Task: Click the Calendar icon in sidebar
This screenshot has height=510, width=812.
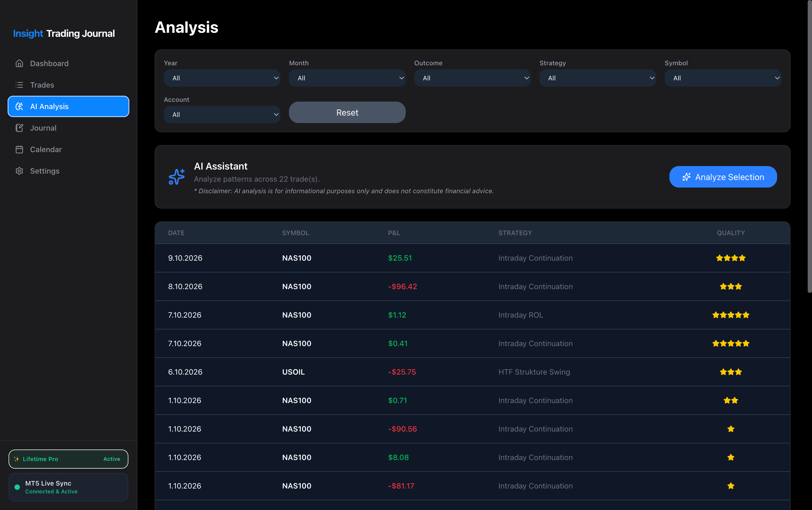Action: 19,149
